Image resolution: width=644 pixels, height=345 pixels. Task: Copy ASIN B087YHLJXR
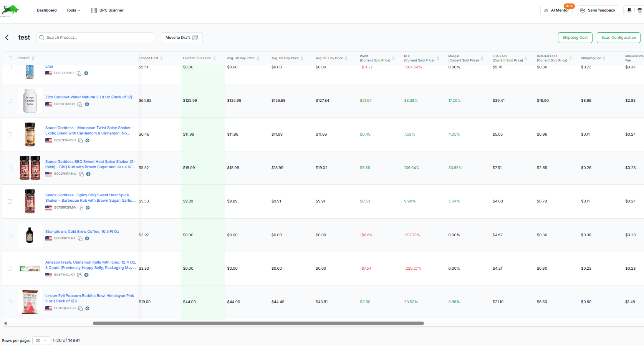point(79,275)
